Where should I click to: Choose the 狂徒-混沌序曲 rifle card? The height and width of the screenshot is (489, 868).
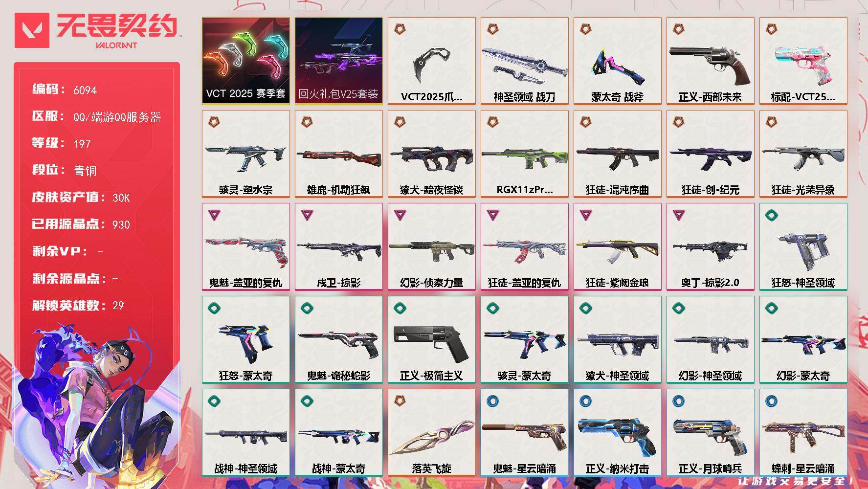click(617, 154)
